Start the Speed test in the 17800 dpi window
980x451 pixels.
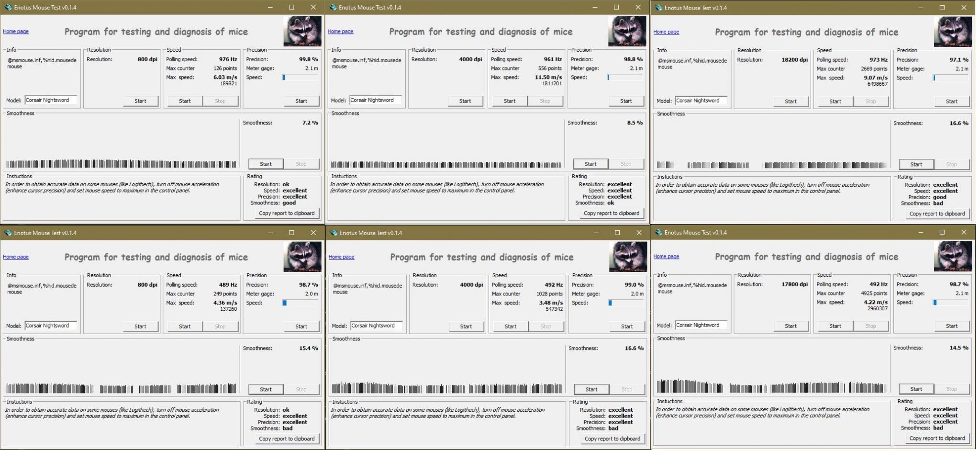(x=835, y=326)
